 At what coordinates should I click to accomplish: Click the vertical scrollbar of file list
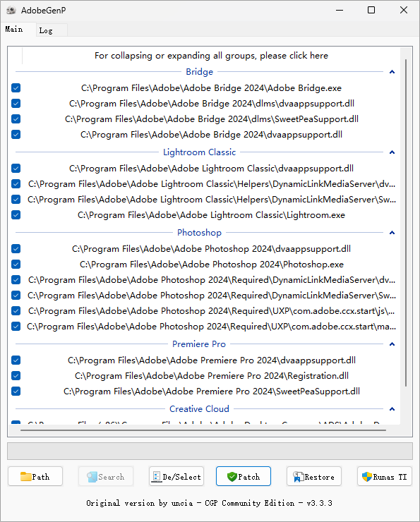point(406,223)
